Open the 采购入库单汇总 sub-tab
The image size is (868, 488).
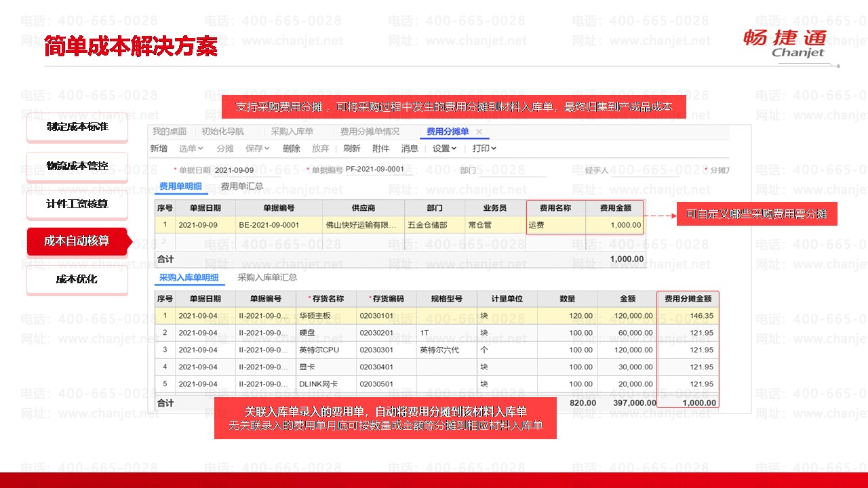tap(267, 277)
